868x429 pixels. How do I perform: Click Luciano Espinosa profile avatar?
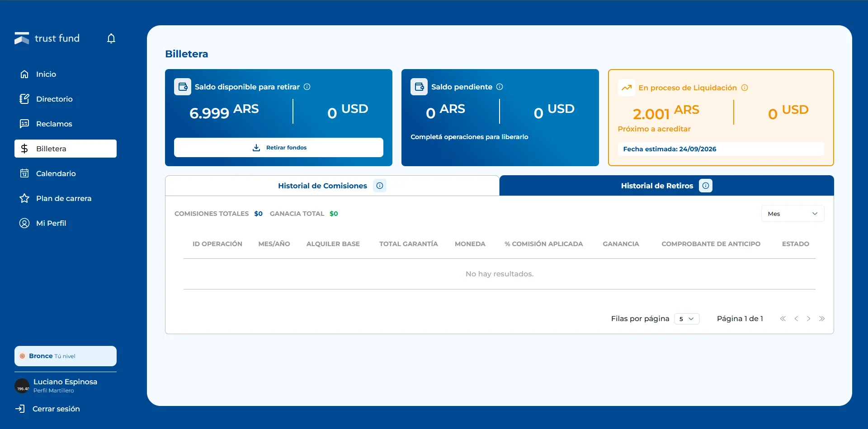coord(22,386)
